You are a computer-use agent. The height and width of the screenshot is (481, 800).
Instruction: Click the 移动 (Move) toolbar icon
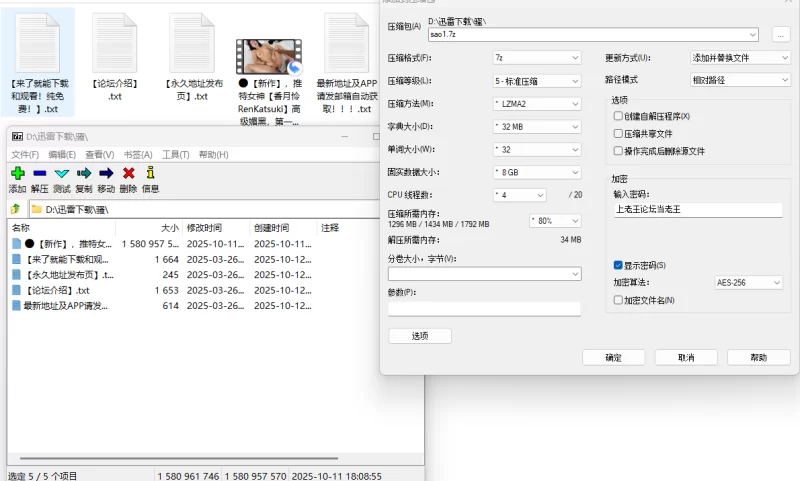pos(106,174)
